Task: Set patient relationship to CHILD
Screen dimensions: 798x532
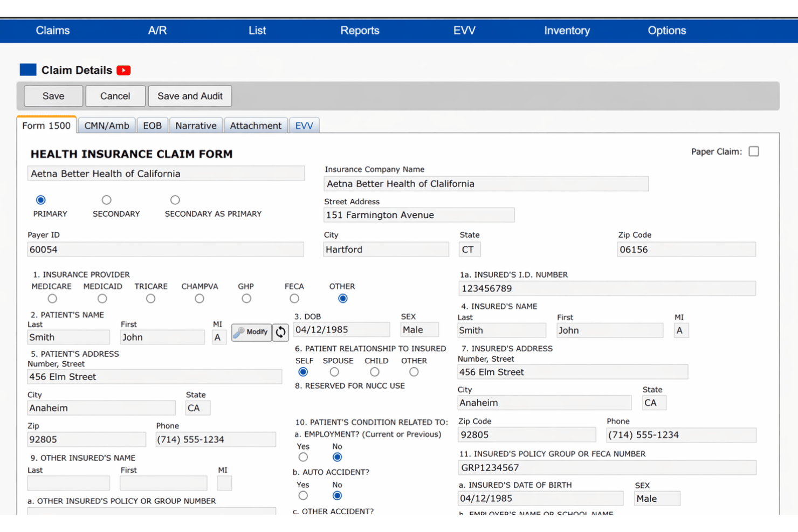Action: 374,372
